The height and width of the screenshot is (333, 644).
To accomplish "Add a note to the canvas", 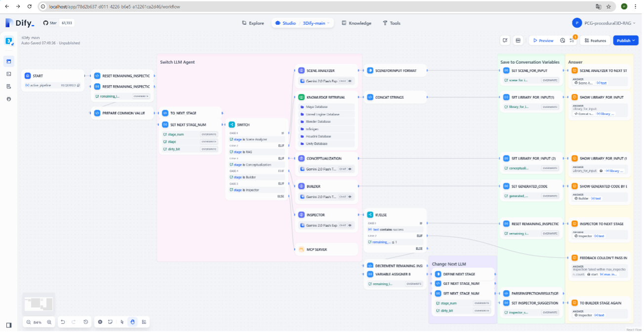I will coord(110,322).
